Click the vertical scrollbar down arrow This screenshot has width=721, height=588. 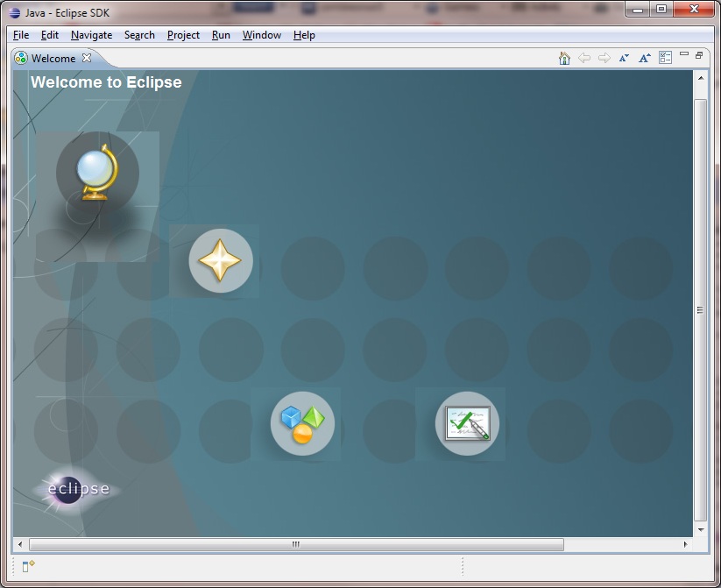pos(701,529)
